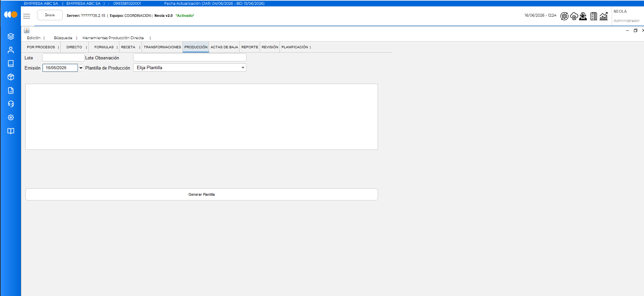Screen dimensions: 644x296
Task: Open the Elija Plantilla dropdown
Action: pyautogui.click(x=190, y=68)
